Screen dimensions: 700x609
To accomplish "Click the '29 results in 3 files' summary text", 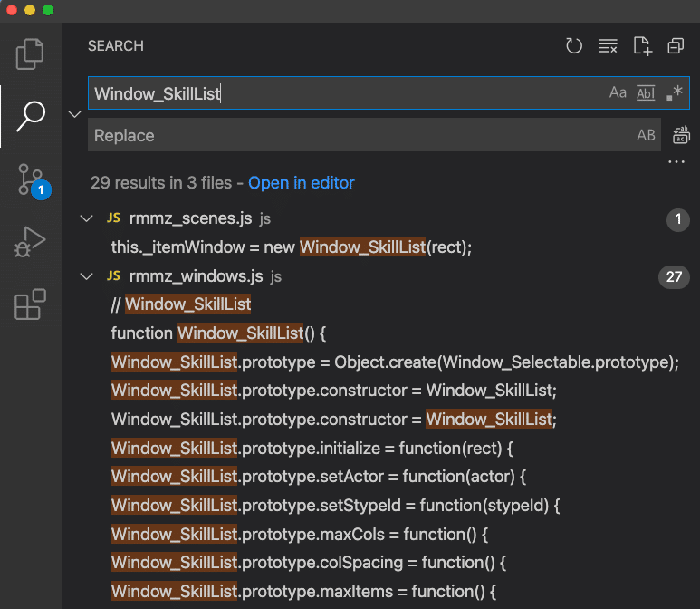I will coord(161,183).
